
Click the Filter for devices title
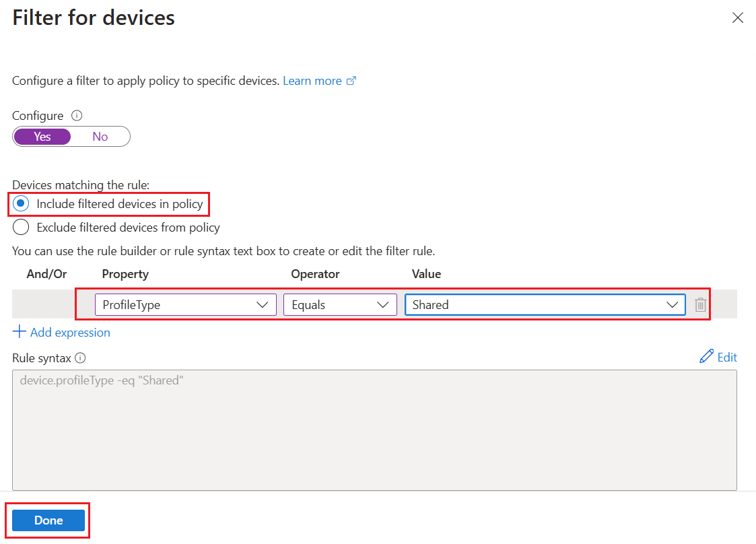pyautogui.click(x=93, y=18)
